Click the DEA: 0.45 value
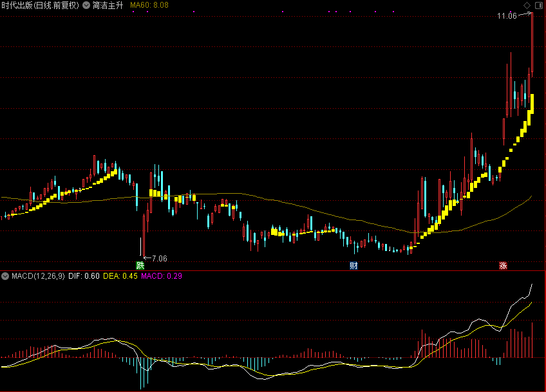546x392 pixels. [120, 276]
